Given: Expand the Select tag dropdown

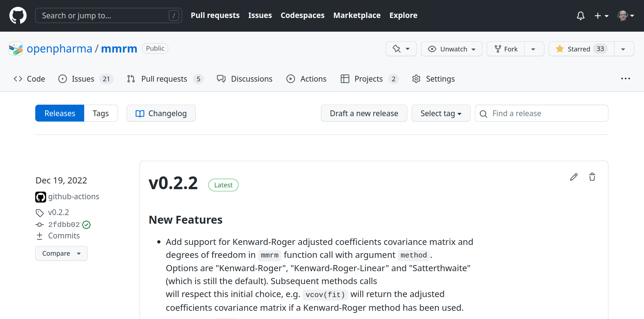Looking at the screenshot, I should coord(441,113).
